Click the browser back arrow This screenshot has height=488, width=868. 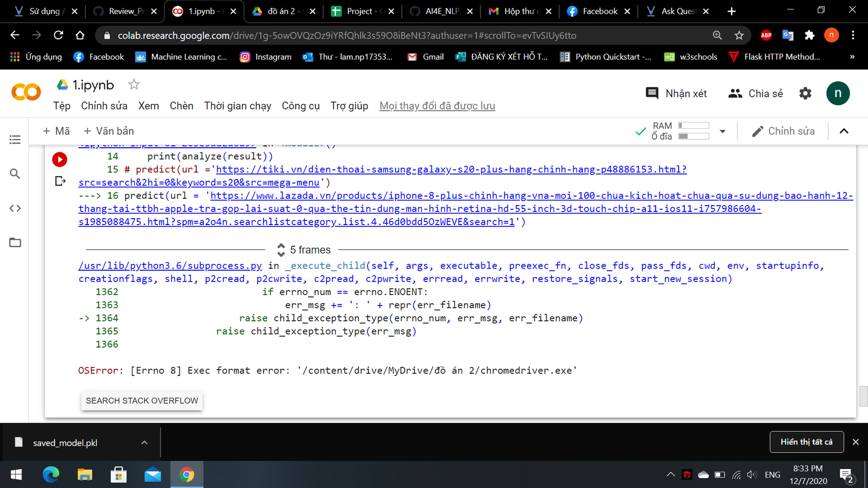pyautogui.click(x=15, y=35)
